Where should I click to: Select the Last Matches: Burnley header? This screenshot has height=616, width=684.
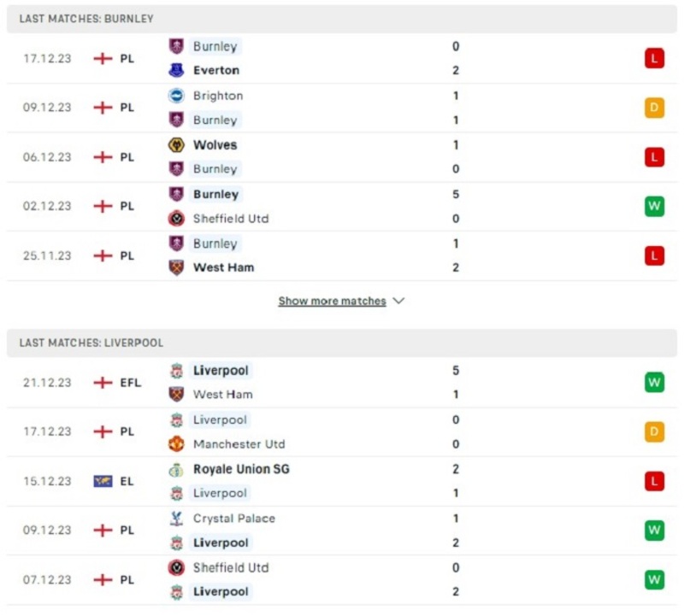pyautogui.click(x=342, y=19)
